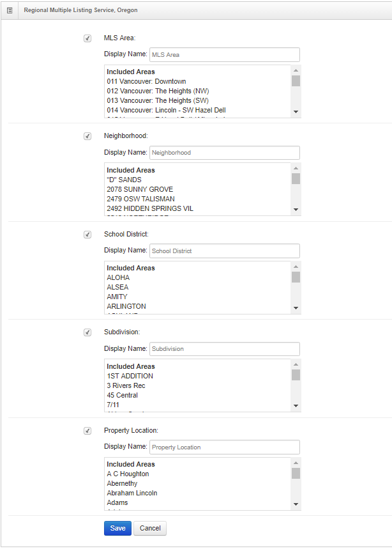Toggle the Neighborhood checkbox
The width and height of the screenshot is (392, 551).
(87, 136)
